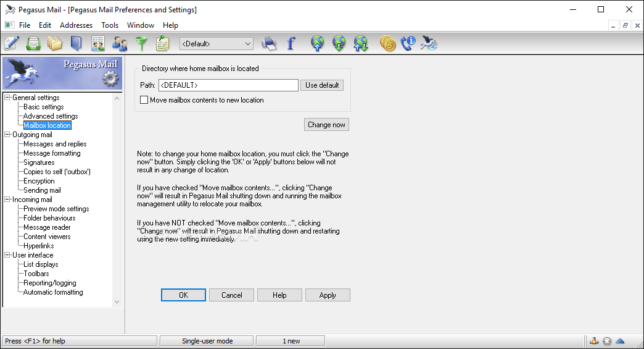Select Basic settings in the tree
This screenshot has width=644, height=349.
click(x=44, y=107)
